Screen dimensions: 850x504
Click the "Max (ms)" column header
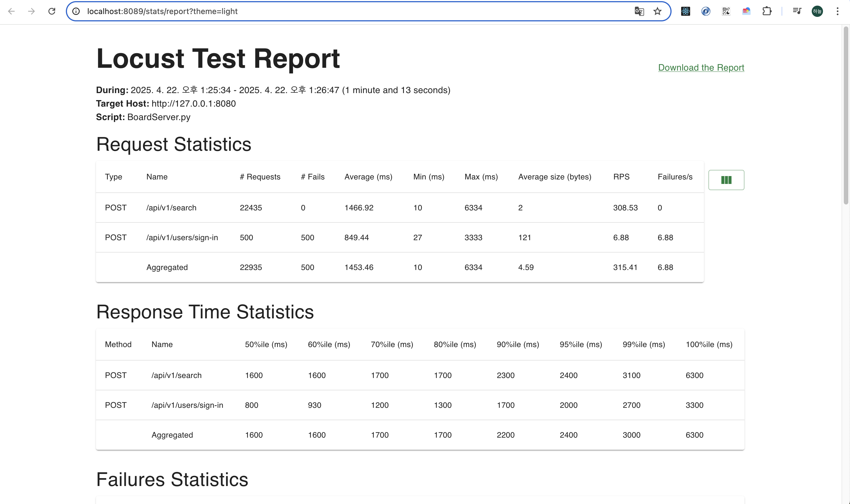(x=481, y=177)
